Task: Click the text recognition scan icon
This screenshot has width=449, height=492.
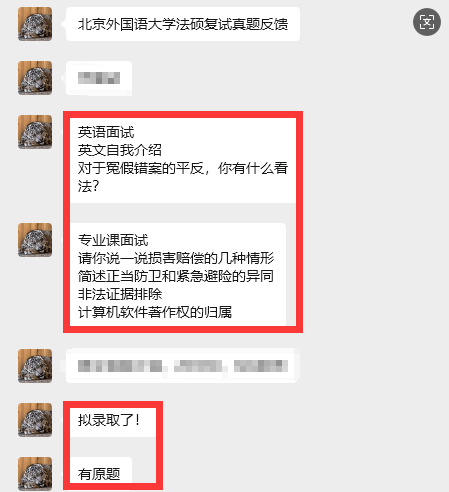Action: coord(427,22)
